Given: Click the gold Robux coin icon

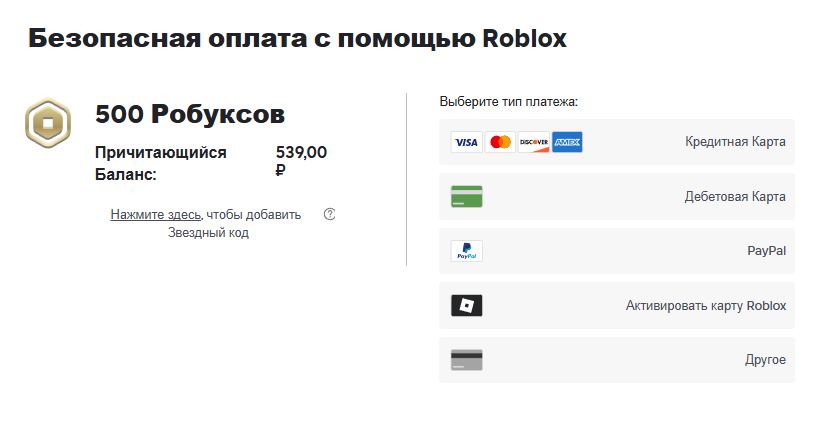Looking at the screenshot, I should click(48, 123).
